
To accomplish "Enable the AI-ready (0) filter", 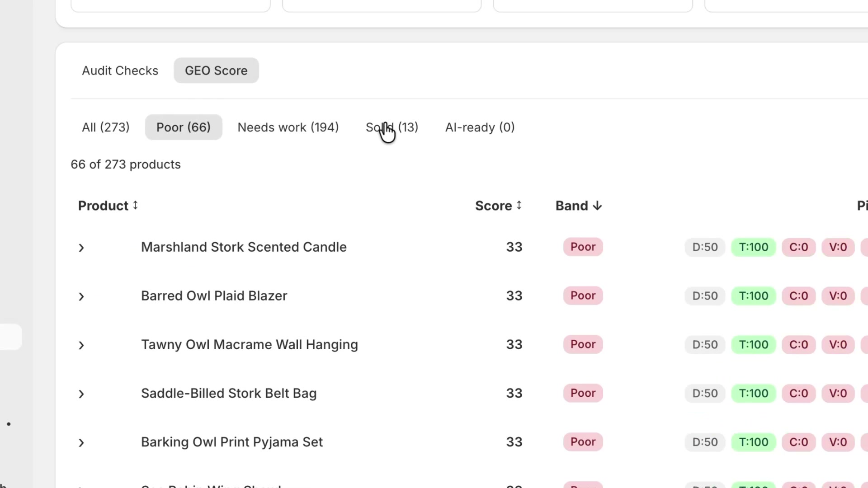I will pyautogui.click(x=480, y=127).
